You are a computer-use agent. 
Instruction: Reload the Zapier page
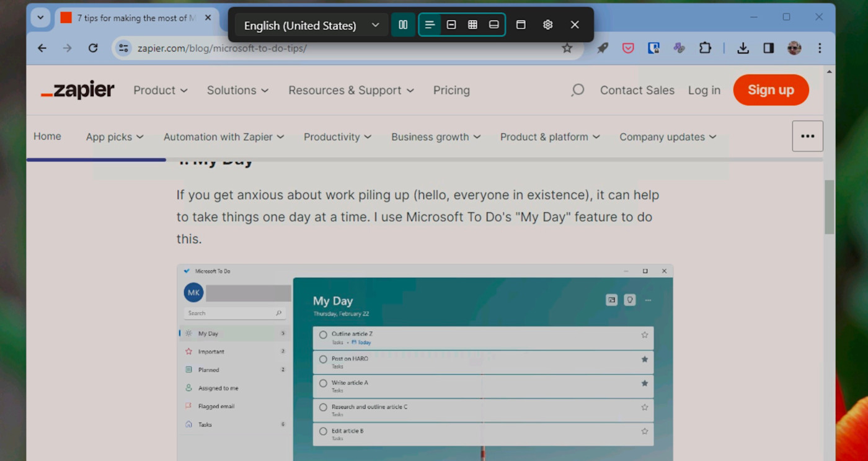[93, 48]
